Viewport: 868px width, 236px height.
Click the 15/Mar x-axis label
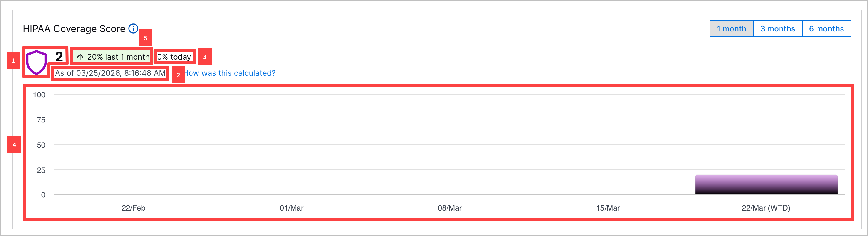click(608, 208)
